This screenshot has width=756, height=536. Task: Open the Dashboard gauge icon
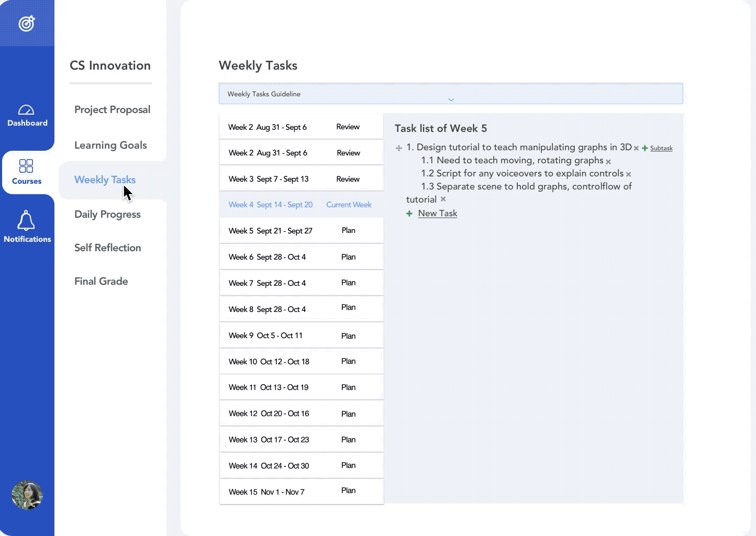click(x=26, y=110)
